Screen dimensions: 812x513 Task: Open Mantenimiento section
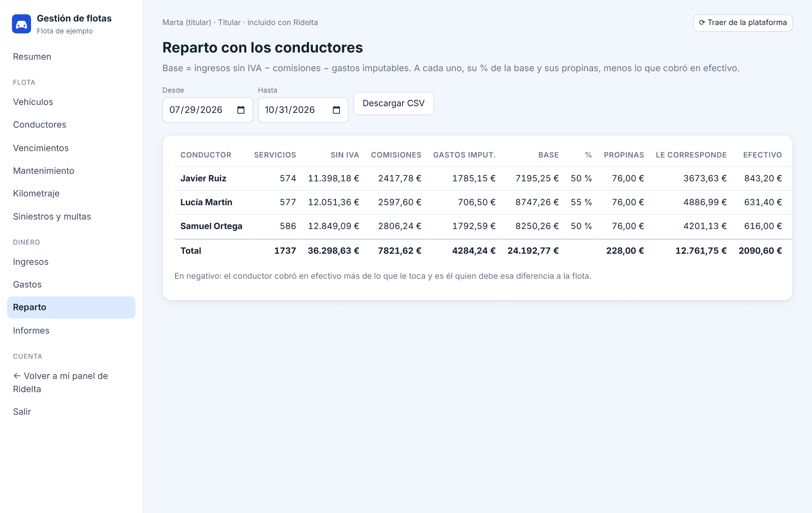[x=43, y=171]
